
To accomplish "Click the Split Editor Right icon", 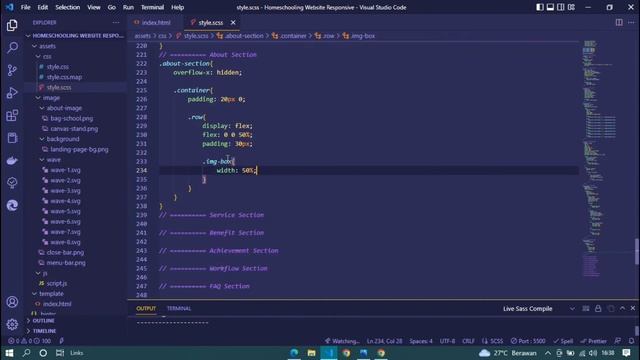I will click(x=619, y=22).
